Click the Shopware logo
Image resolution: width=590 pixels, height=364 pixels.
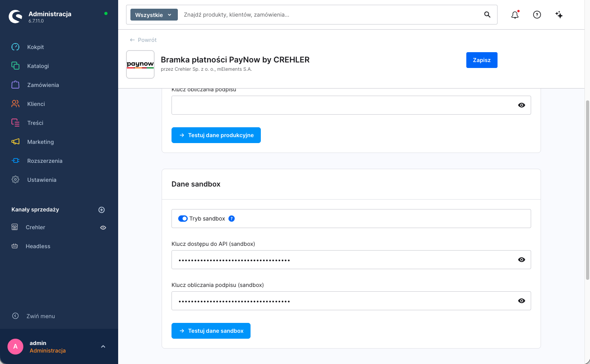(15, 17)
